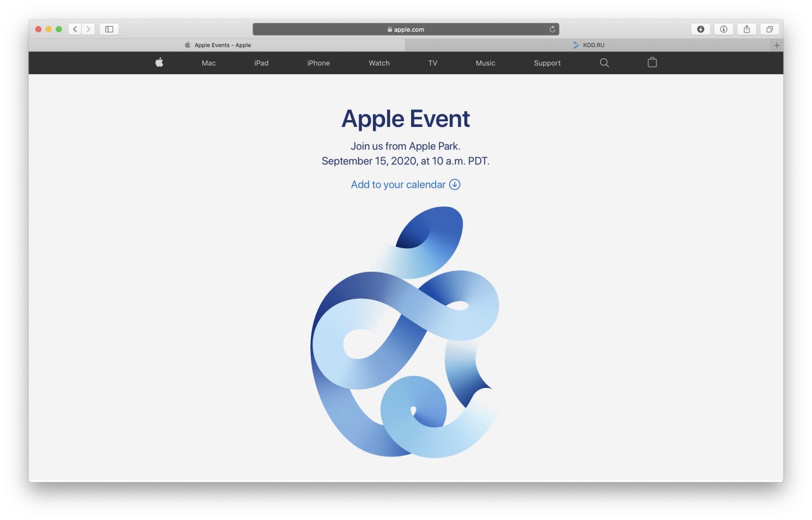
Task: Select the Support menu item
Action: (x=547, y=63)
